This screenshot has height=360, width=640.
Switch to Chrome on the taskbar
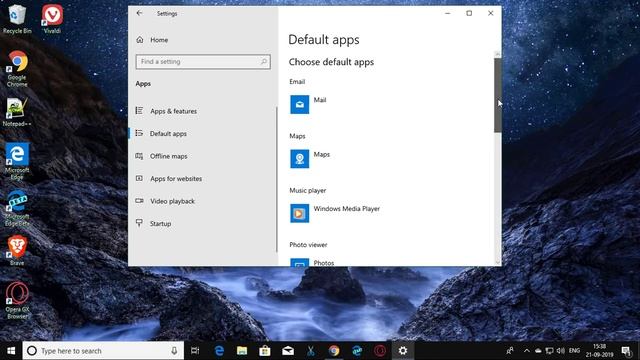point(334,351)
